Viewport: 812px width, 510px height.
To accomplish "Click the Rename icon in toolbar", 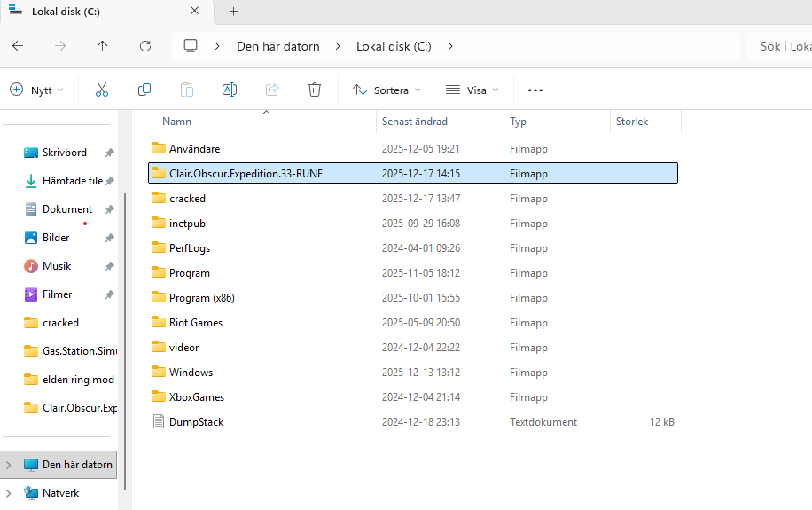I will 230,90.
